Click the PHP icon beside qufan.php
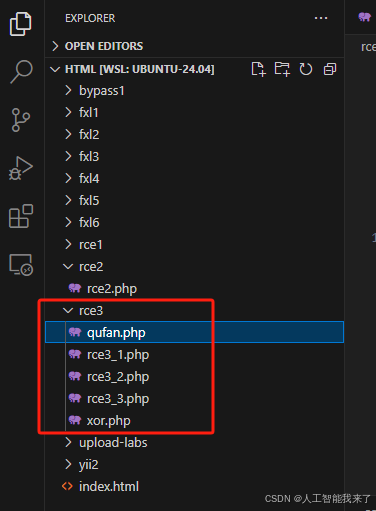Screen dimensions: 376x511 point(75,332)
